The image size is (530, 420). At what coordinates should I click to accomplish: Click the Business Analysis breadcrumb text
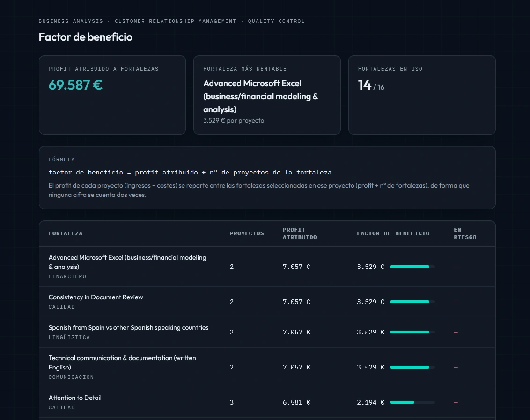[x=71, y=21]
